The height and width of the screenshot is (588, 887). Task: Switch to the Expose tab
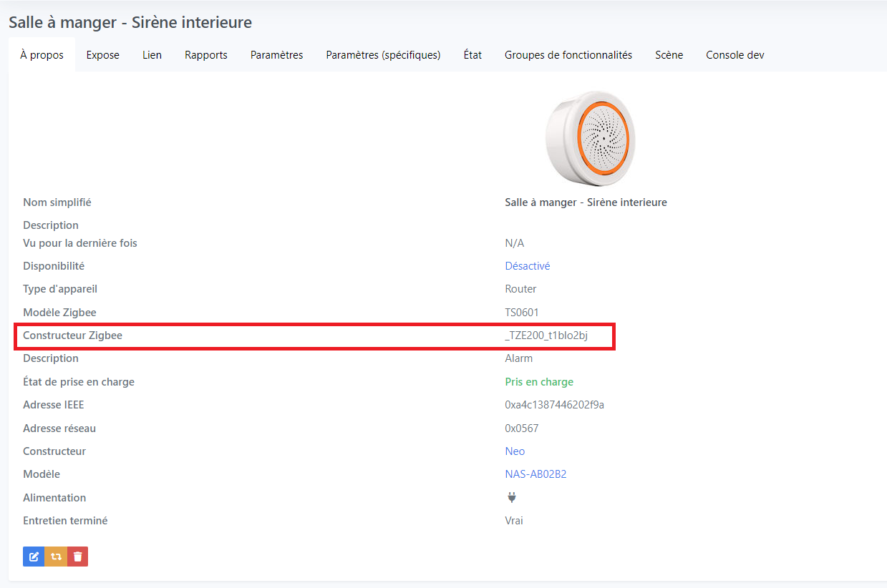[x=103, y=55]
